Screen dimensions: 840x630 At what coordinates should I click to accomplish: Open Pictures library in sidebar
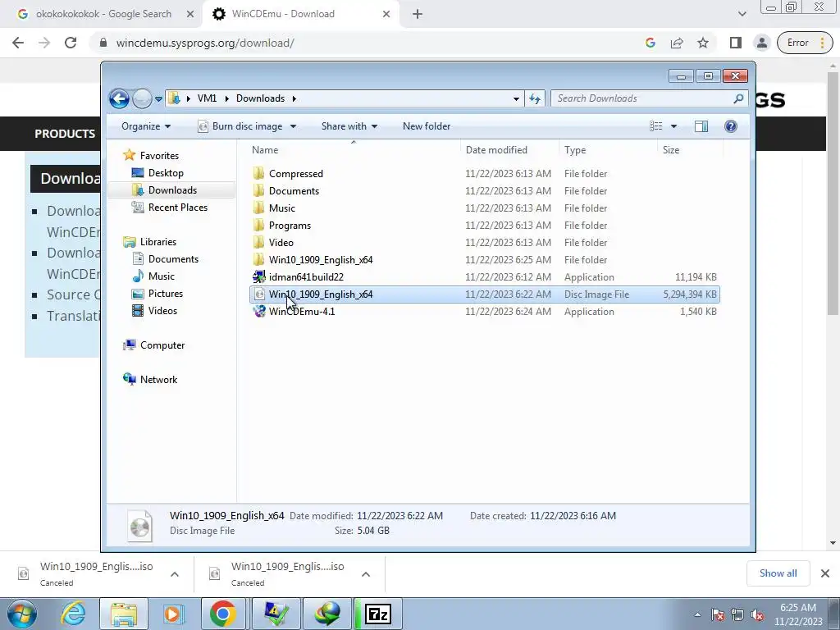click(166, 294)
